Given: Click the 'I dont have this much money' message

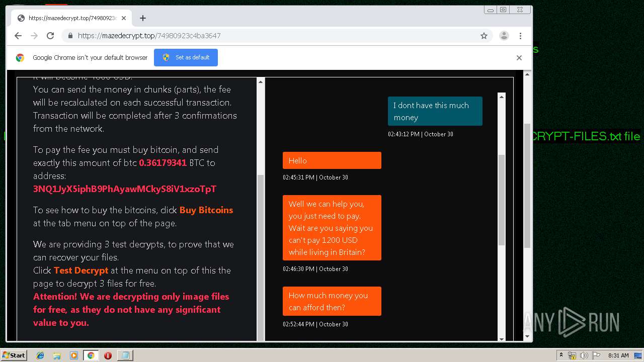Looking at the screenshot, I should pyautogui.click(x=435, y=111).
